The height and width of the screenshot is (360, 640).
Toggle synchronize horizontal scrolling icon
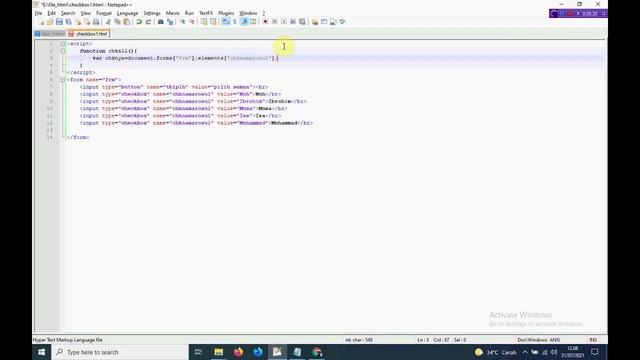point(213,22)
